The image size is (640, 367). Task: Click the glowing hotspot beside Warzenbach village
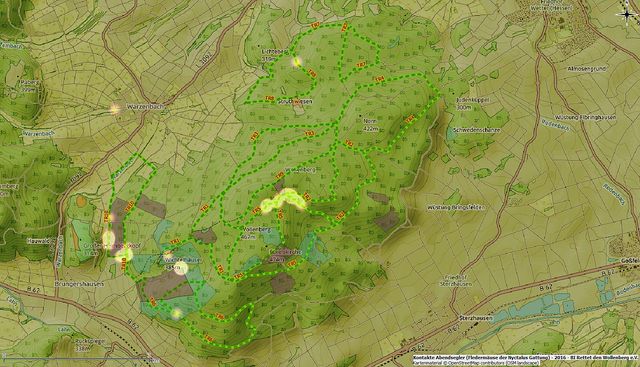[115, 109]
